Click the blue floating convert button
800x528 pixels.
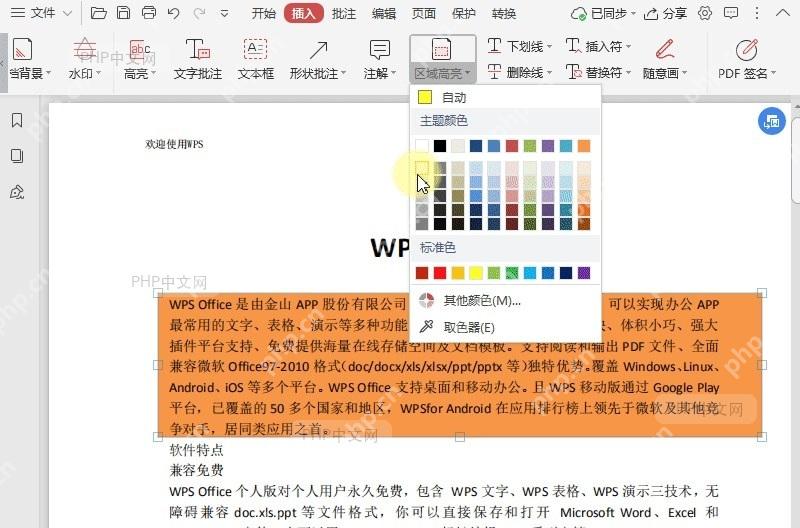771,121
